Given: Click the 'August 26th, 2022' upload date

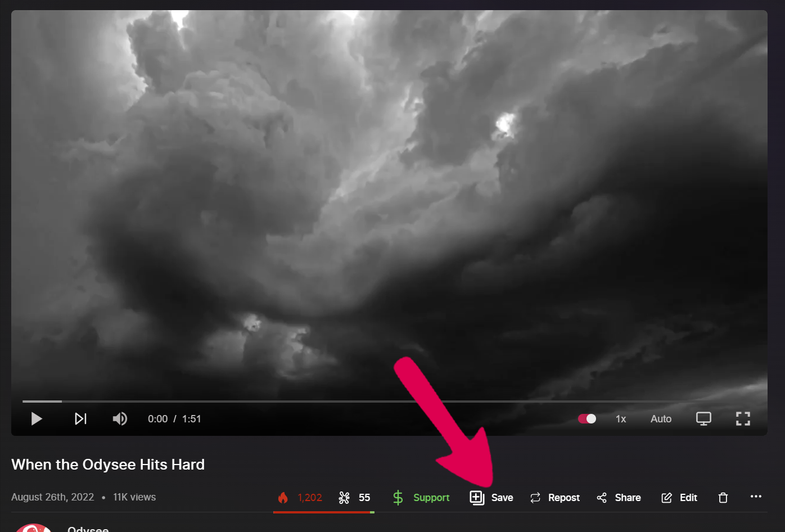Looking at the screenshot, I should coord(53,497).
